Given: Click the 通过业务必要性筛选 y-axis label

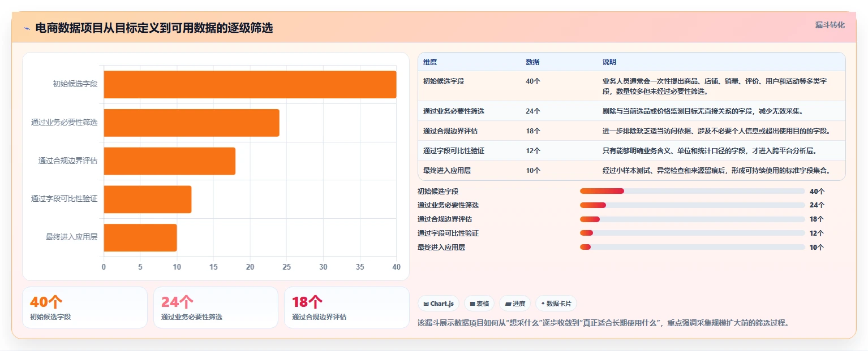Looking at the screenshot, I should (x=65, y=123).
